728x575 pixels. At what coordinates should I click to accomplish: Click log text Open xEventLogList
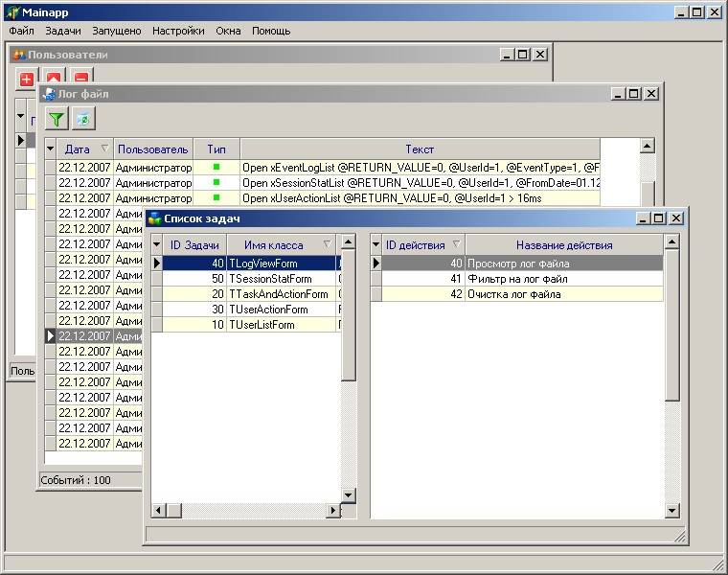(x=420, y=167)
